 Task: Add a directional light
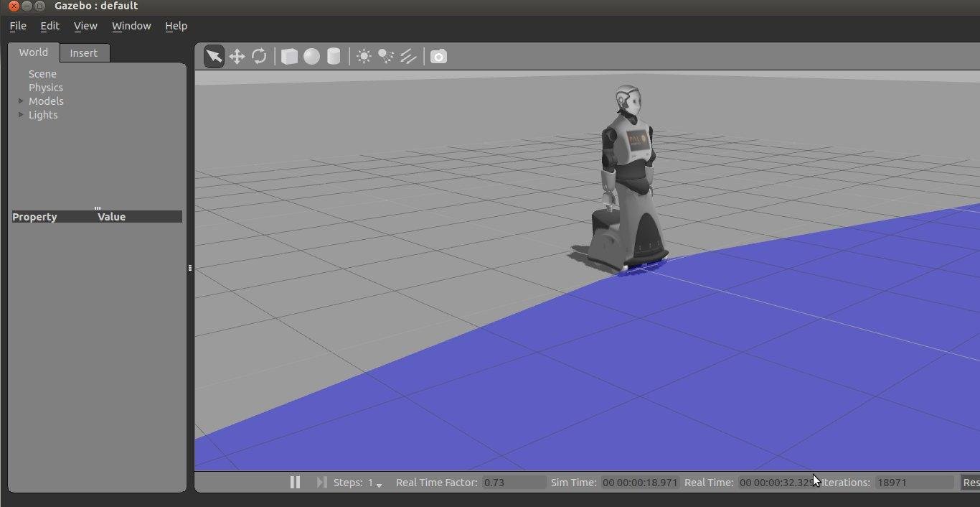408,56
